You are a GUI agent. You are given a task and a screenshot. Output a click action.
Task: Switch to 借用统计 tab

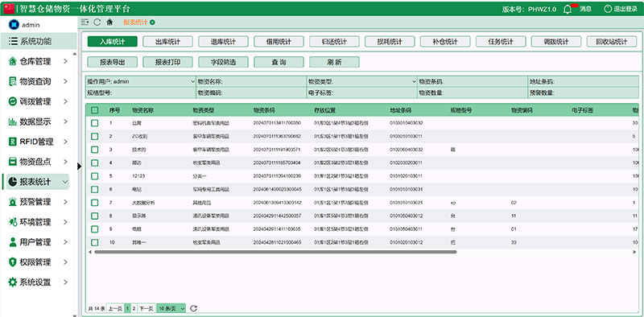pyautogui.click(x=279, y=42)
